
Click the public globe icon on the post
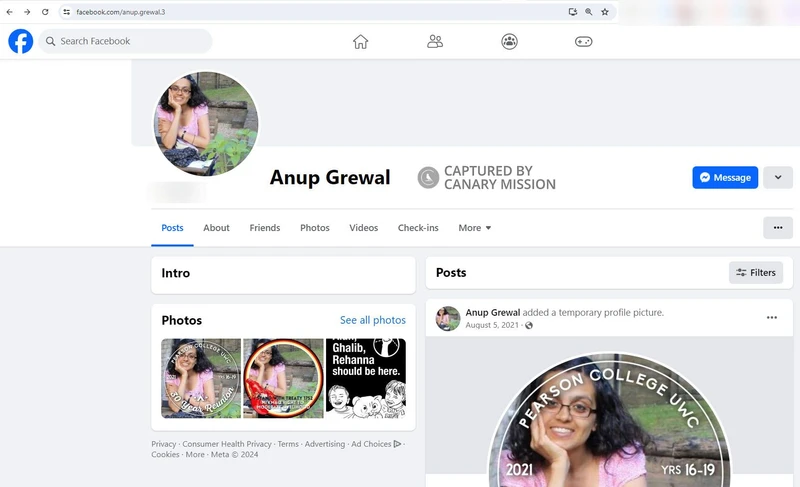tap(529, 325)
